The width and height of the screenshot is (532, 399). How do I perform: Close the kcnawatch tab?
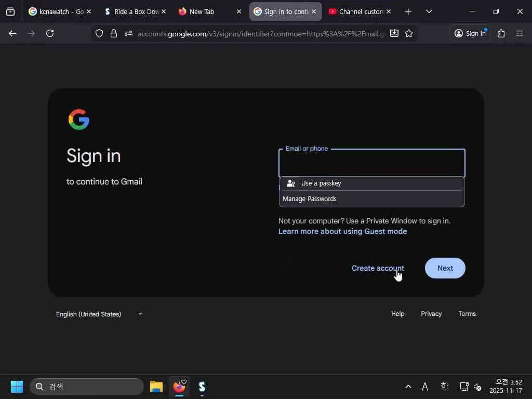click(89, 11)
